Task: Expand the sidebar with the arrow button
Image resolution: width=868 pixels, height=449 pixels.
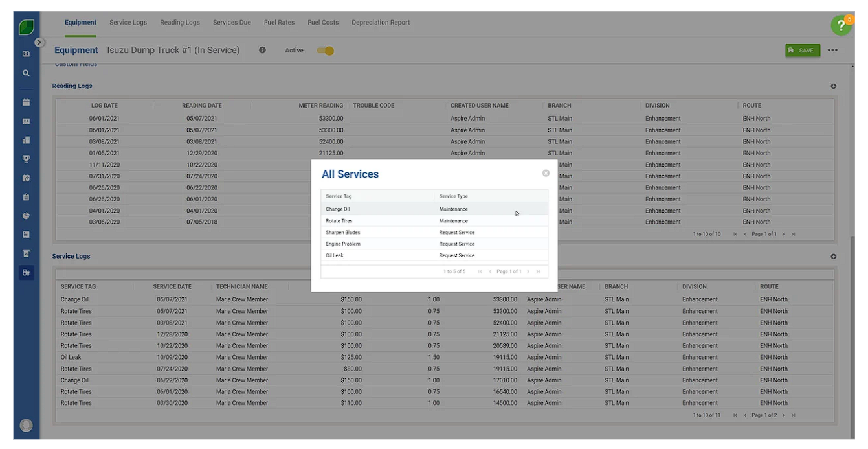Action: tap(39, 42)
